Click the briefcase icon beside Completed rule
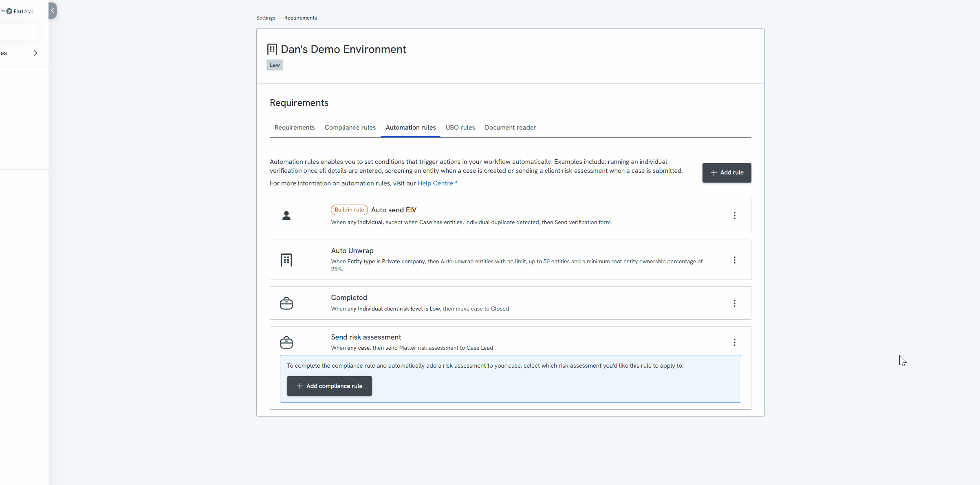Image resolution: width=980 pixels, height=485 pixels. pyautogui.click(x=286, y=303)
